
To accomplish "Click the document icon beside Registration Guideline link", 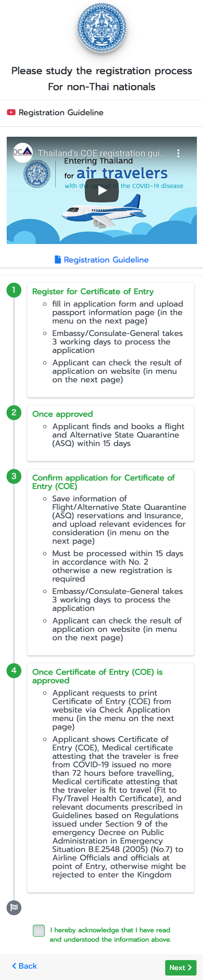I will coord(58,260).
